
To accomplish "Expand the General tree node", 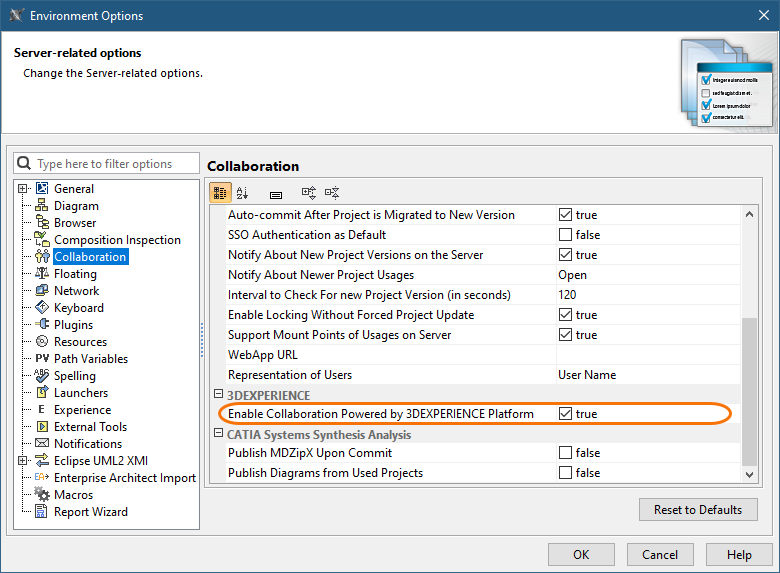I will click(23, 189).
